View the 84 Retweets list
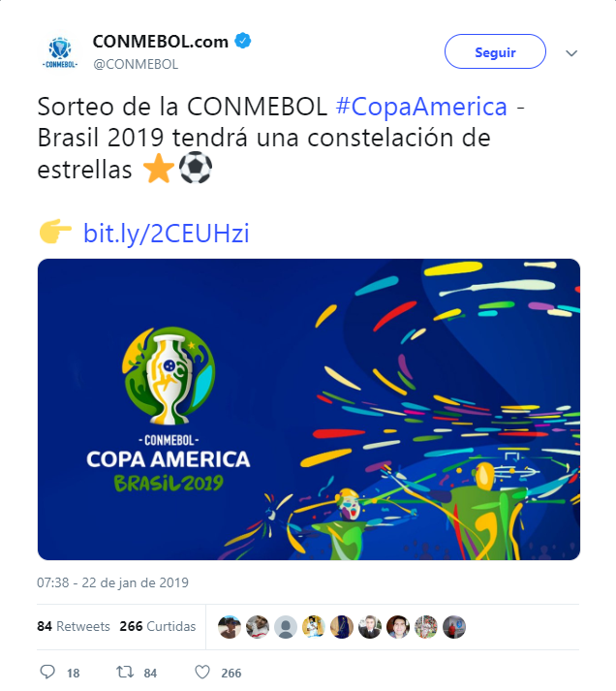Image resolution: width=616 pixels, height=691 pixels. click(74, 626)
